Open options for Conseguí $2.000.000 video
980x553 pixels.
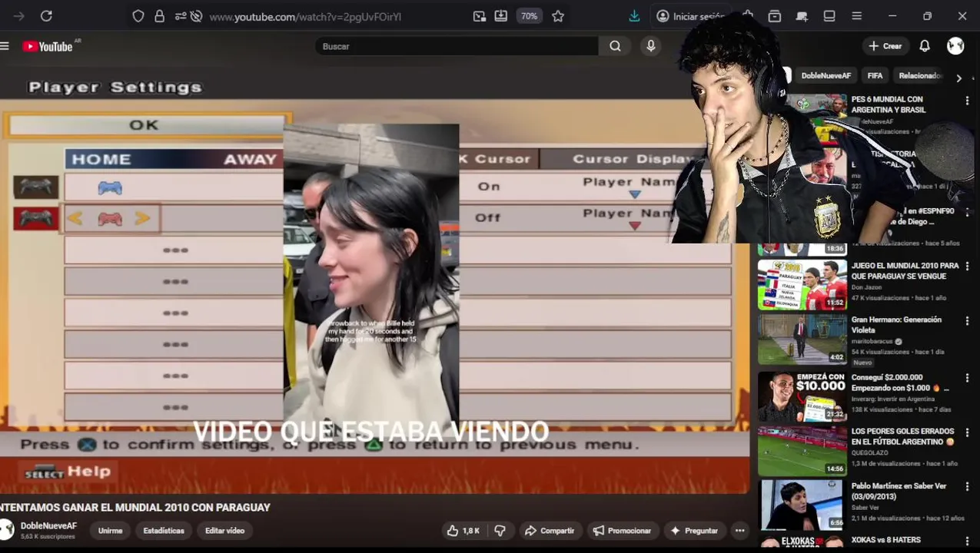(x=967, y=379)
